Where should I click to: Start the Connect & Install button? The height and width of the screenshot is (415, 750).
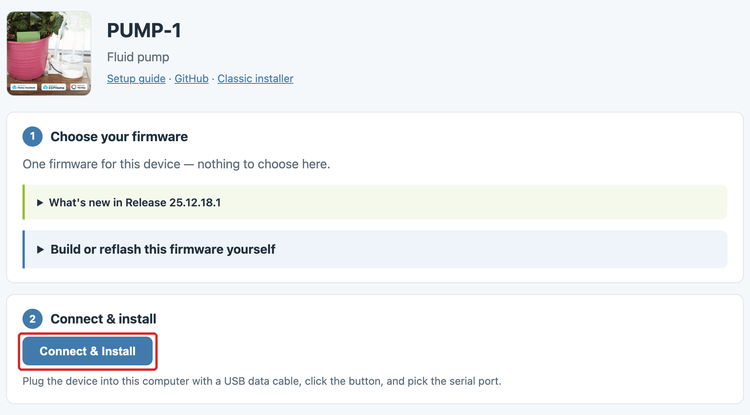[88, 351]
